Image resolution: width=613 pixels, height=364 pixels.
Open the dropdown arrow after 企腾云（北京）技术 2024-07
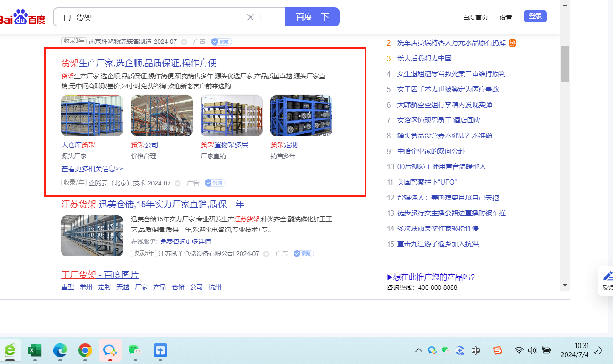(178, 183)
